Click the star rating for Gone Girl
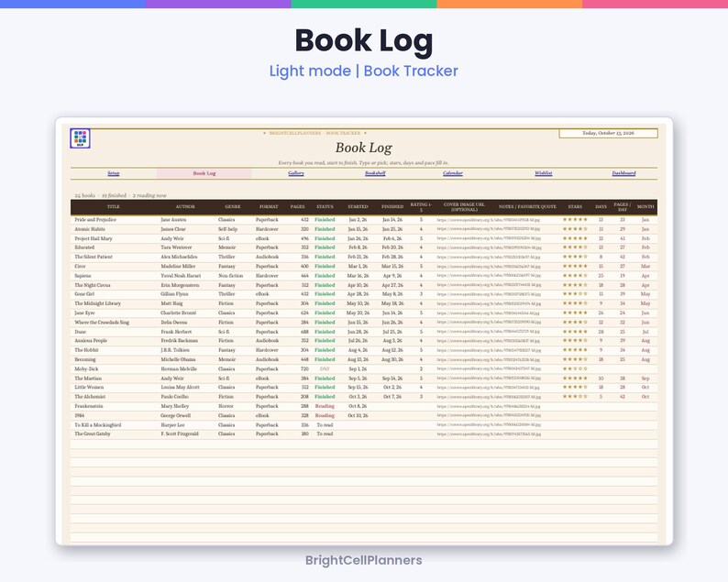The width and height of the screenshot is (728, 582). point(575,294)
